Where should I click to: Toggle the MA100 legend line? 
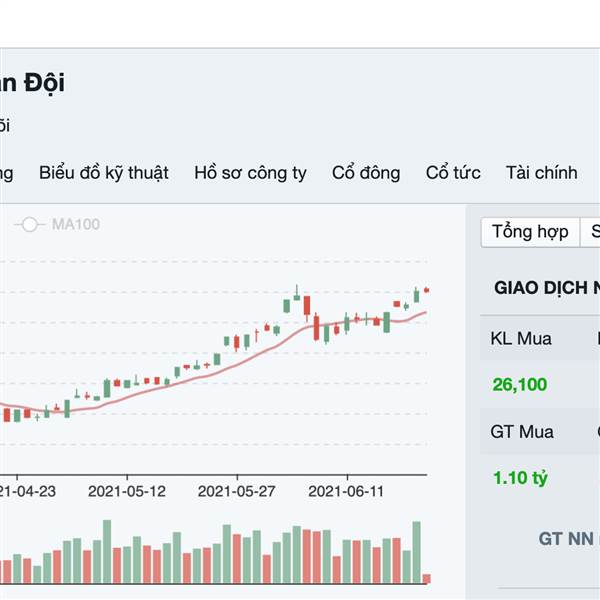tap(57, 224)
